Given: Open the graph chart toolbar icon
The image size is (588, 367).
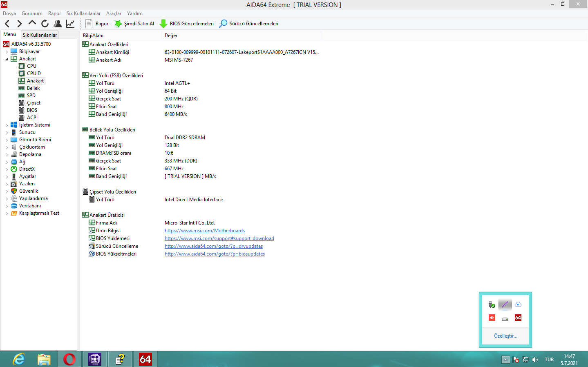Looking at the screenshot, I should pos(70,24).
